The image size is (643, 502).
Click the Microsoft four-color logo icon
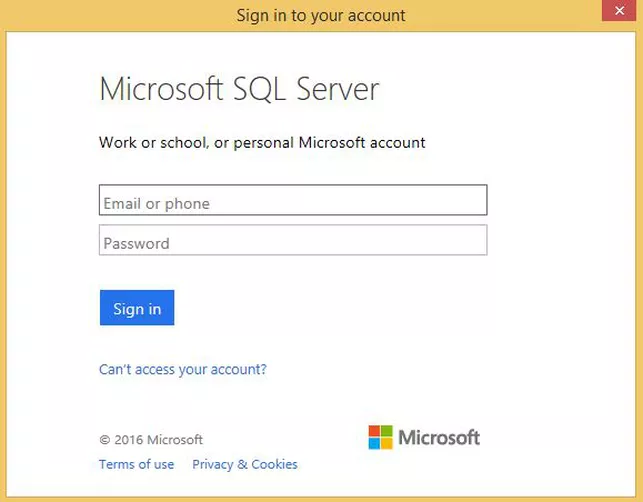pyautogui.click(x=380, y=437)
